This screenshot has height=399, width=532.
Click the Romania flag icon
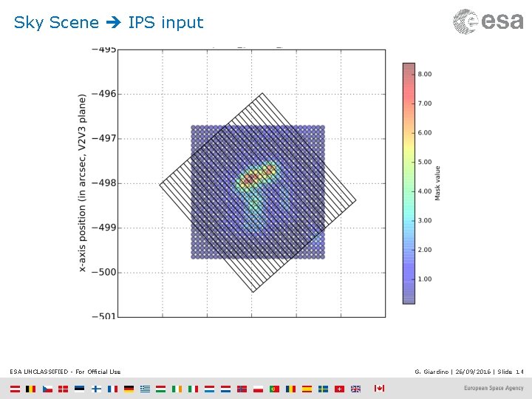pyautogui.click(x=291, y=389)
